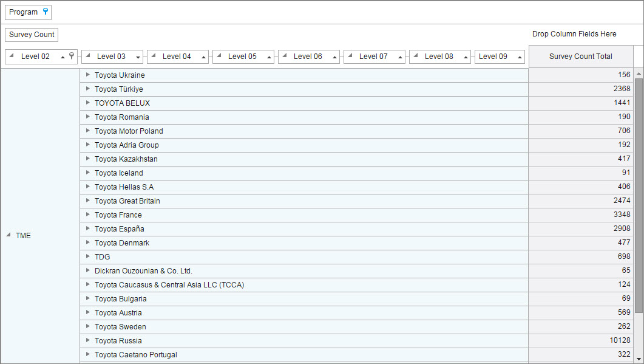Image resolution: width=644 pixels, height=364 pixels.
Task: Click the 10128 survey count value
Action: point(620,340)
